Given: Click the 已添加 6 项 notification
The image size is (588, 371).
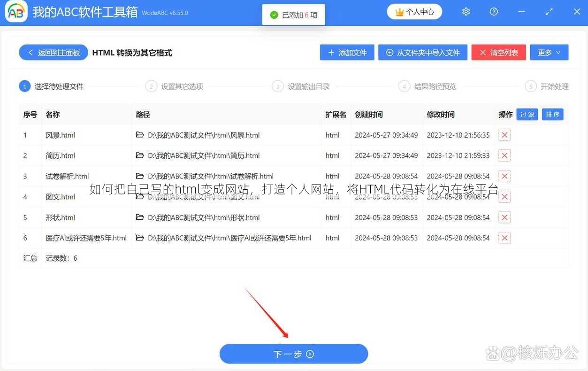Looking at the screenshot, I should [294, 15].
